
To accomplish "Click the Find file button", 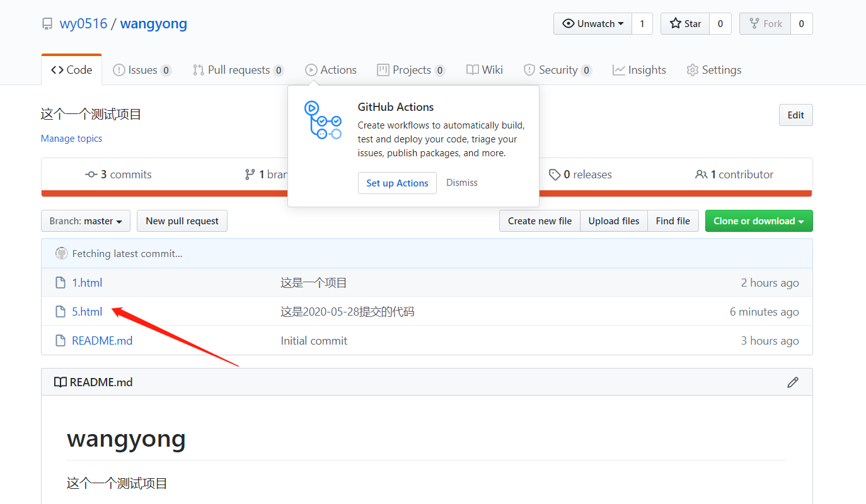I will tap(673, 221).
